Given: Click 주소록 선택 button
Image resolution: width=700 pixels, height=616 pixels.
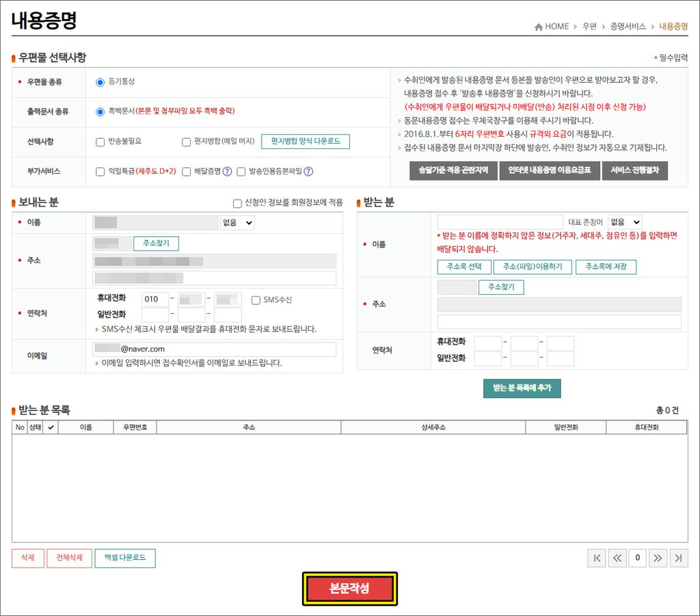Looking at the screenshot, I should pyautogui.click(x=464, y=267).
